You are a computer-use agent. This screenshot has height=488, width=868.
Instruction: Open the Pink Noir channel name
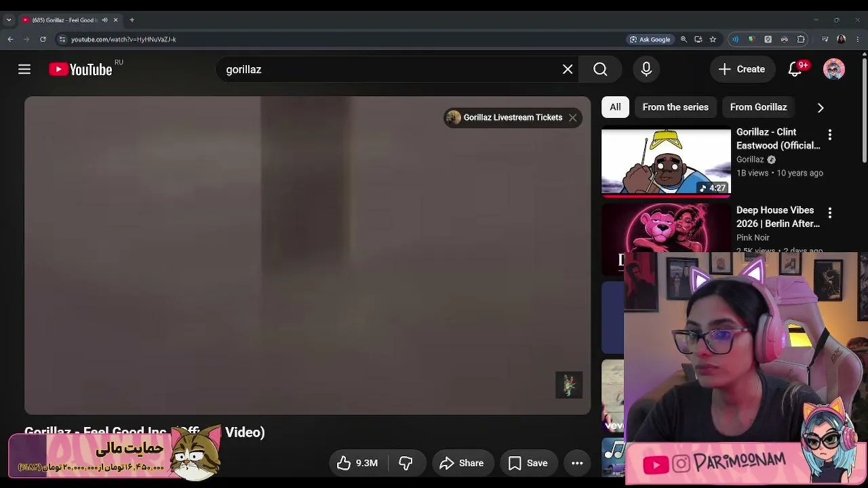click(753, 238)
